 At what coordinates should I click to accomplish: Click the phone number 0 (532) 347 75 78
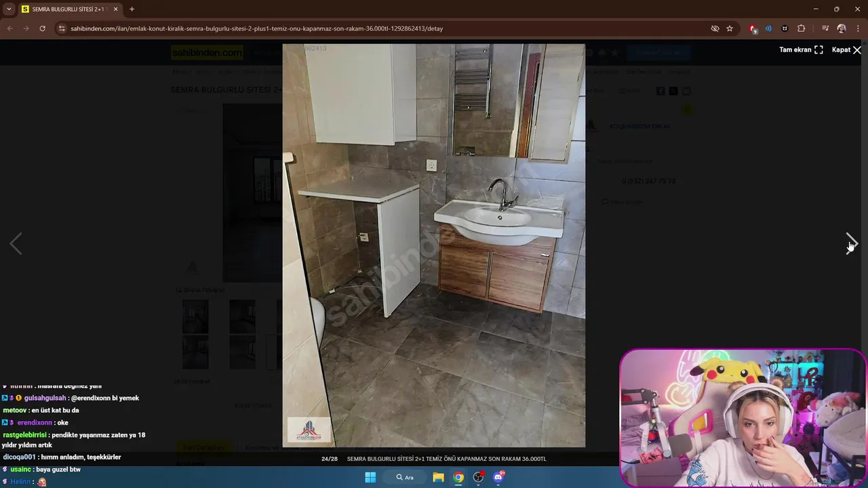648,181
